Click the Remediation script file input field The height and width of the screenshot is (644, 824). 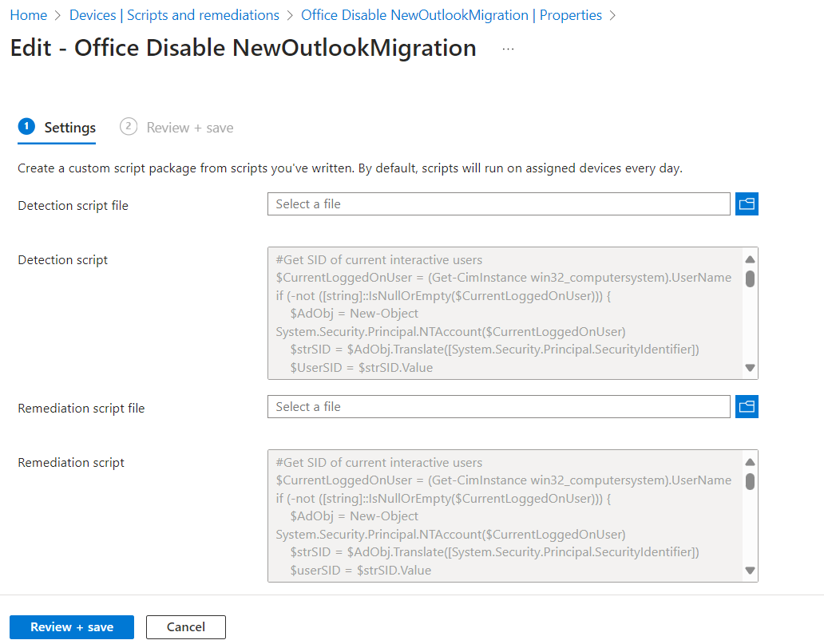pyautogui.click(x=499, y=406)
